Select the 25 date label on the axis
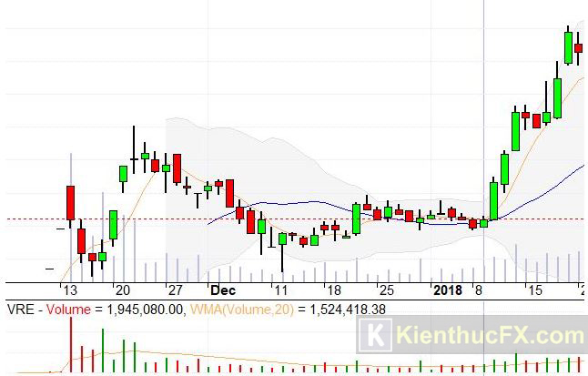 [386, 290]
